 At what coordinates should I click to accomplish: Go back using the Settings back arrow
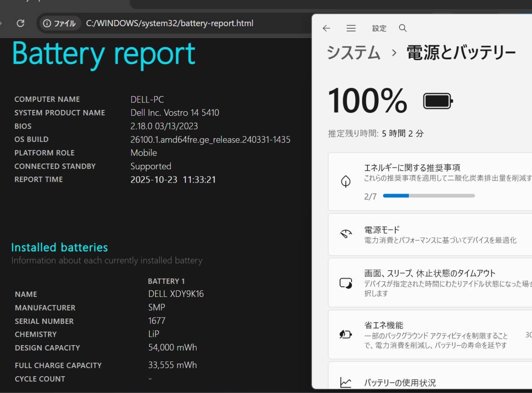point(326,28)
